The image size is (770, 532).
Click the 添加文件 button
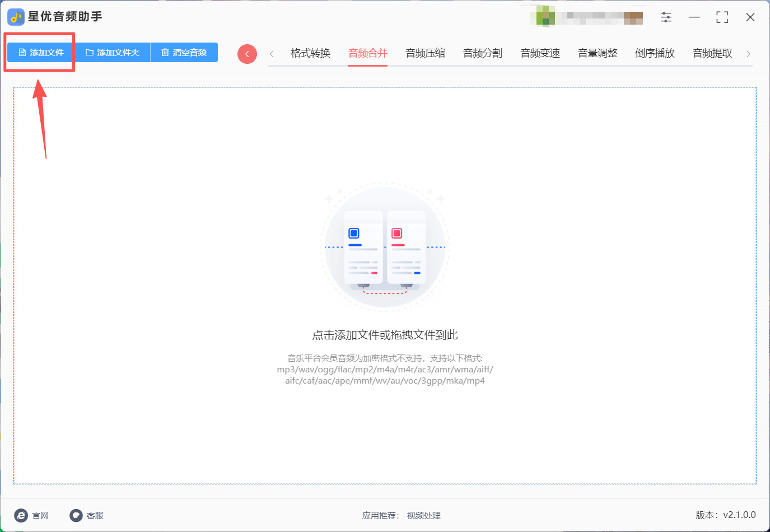click(41, 53)
